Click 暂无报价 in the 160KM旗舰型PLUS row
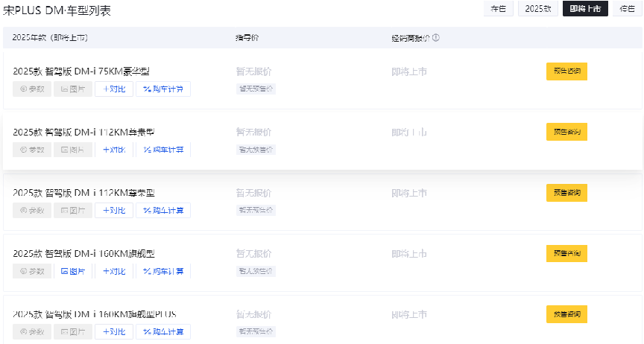 tap(254, 314)
